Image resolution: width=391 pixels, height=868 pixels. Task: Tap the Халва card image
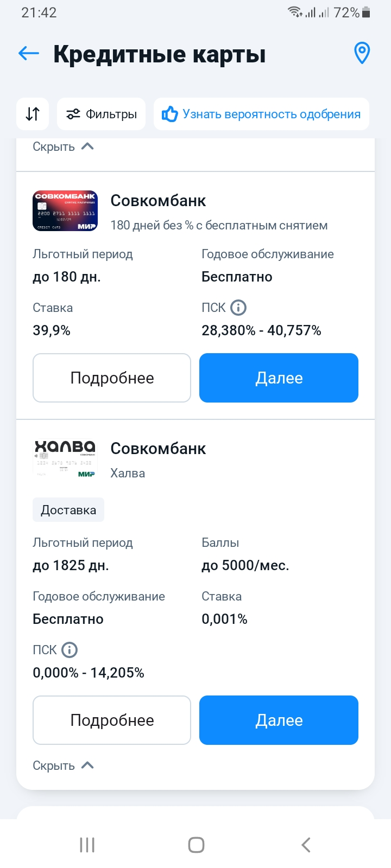pyautogui.click(x=65, y=459)
